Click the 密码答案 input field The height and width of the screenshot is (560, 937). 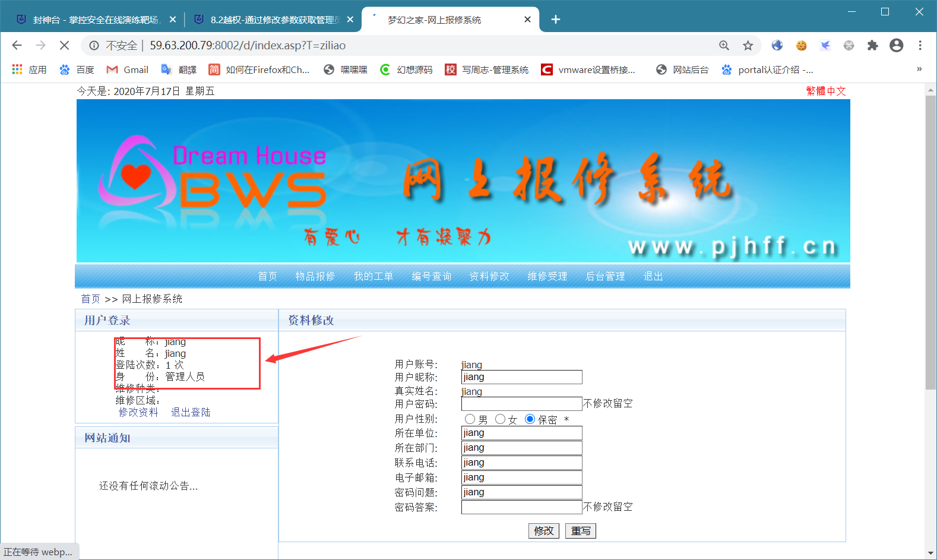click(522, 507)
